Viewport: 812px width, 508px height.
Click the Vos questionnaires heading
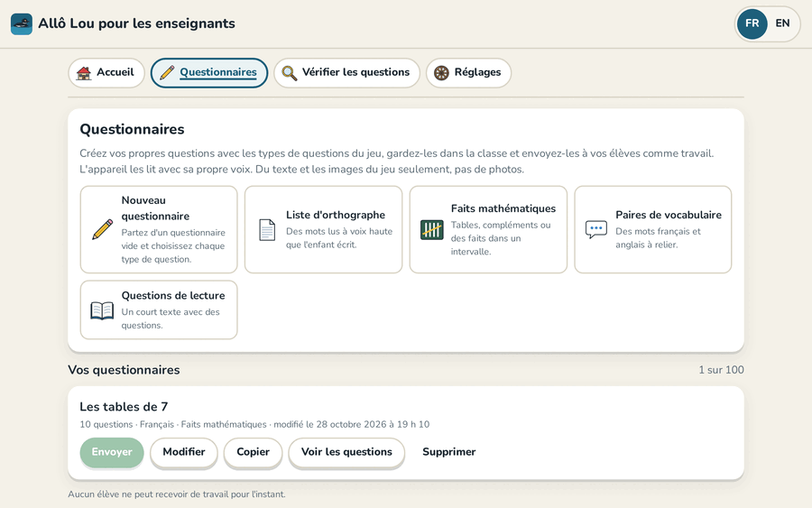pos(124,370)
